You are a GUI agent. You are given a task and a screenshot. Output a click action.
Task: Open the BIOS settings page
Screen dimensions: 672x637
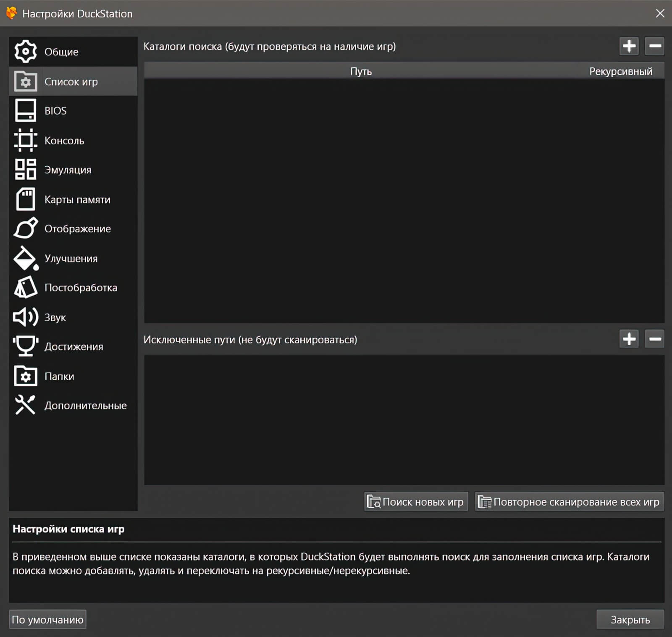[x=73, y=111]
